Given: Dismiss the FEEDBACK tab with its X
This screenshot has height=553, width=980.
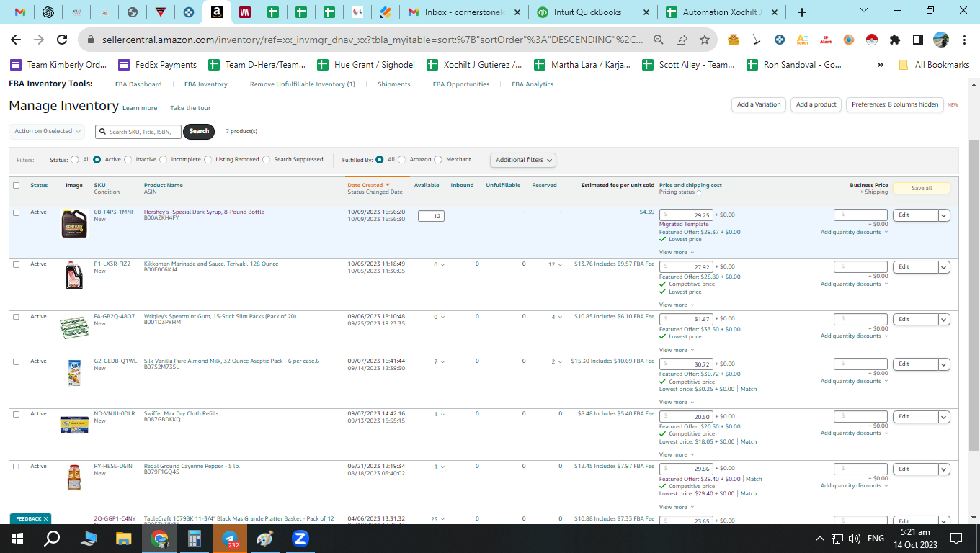Looking at the screenshot, I should 45,518.
